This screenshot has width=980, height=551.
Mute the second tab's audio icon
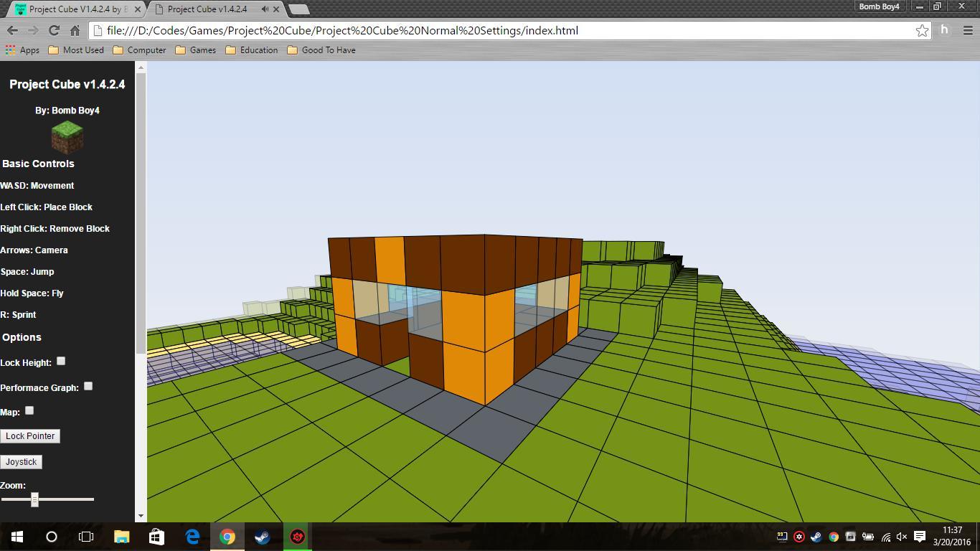click(265, 9)
